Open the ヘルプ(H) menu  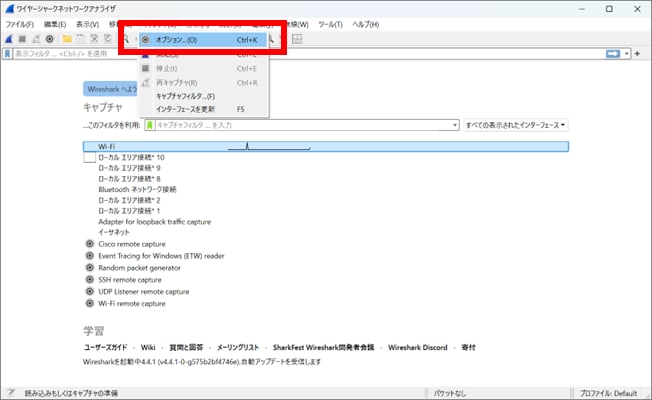tap(366, 25)
